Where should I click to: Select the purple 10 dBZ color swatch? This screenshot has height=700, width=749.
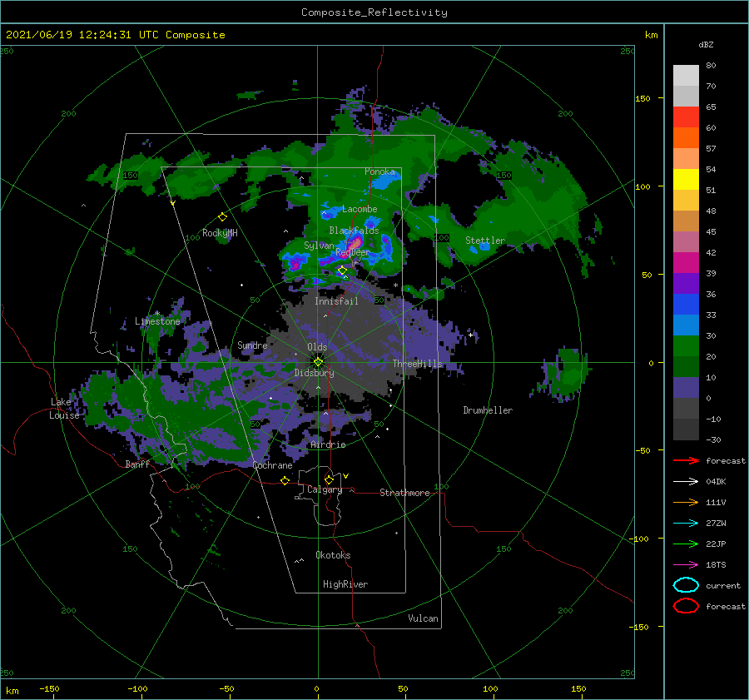(x=686, y=387)
